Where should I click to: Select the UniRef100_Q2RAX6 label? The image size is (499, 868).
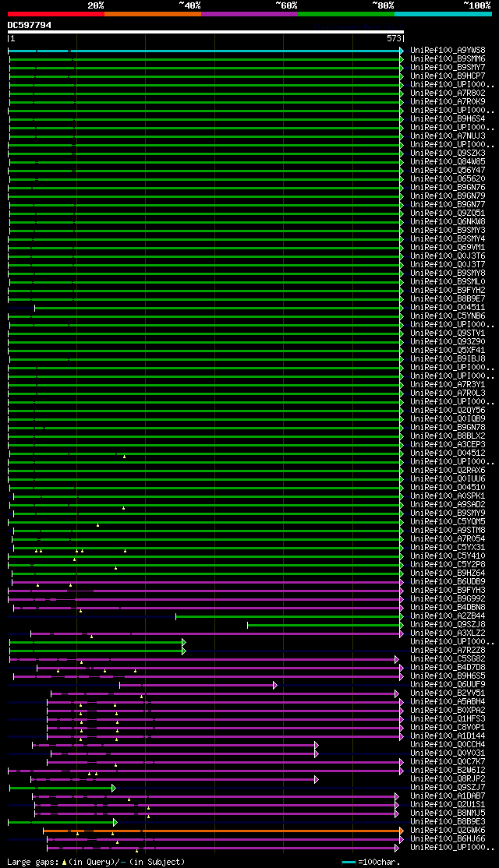coord(448,471)
